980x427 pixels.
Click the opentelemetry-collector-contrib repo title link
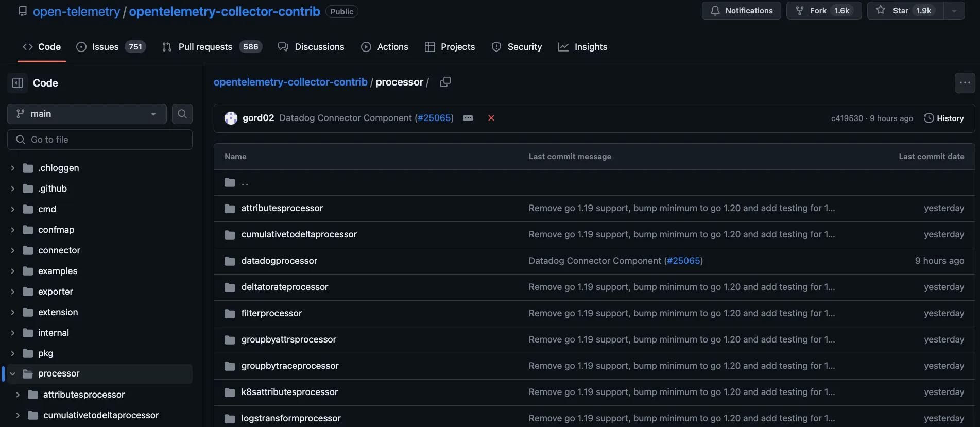pyautogui.click(x=225, y=11)
